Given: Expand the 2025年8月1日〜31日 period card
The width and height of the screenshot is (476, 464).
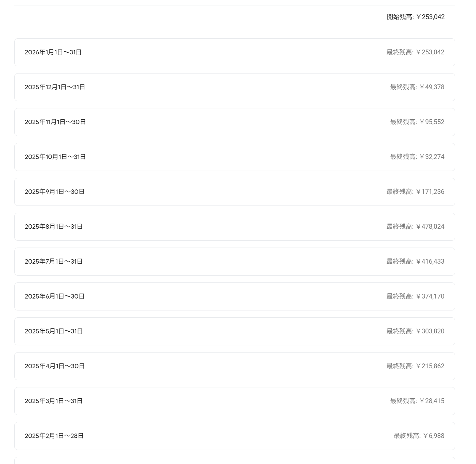Looking at the screenshot, I should point(54,227).
